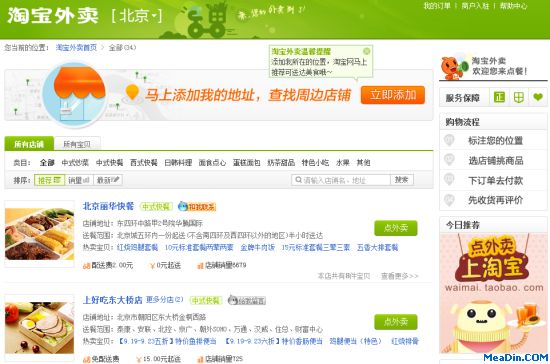This screenshot has width=550, height=364.
Task: Open the 鸡腿便当（特色） item
Action: pyautogui.click(x=356, y=341)
